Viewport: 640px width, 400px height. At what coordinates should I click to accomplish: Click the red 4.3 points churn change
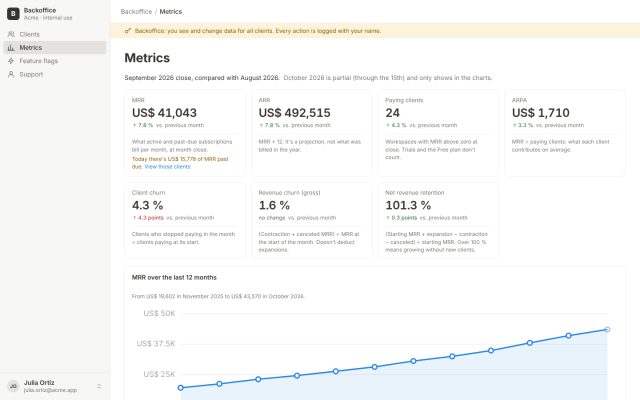148,218
